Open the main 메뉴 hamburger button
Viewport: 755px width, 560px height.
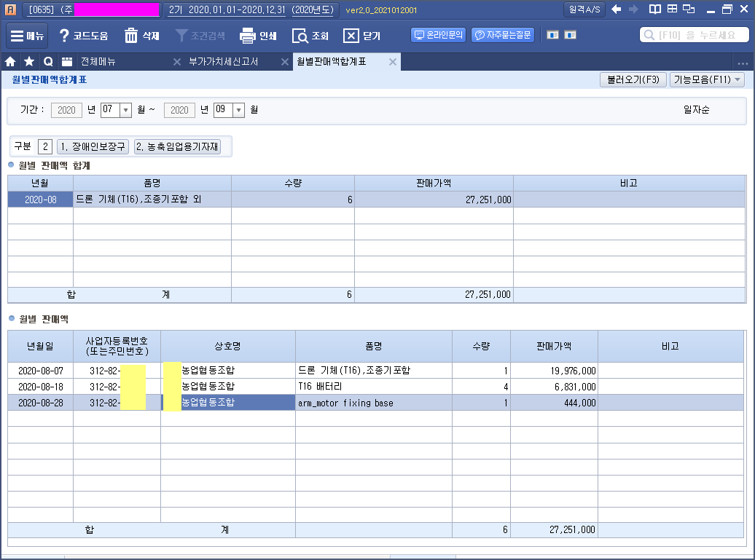coord(27,36)
